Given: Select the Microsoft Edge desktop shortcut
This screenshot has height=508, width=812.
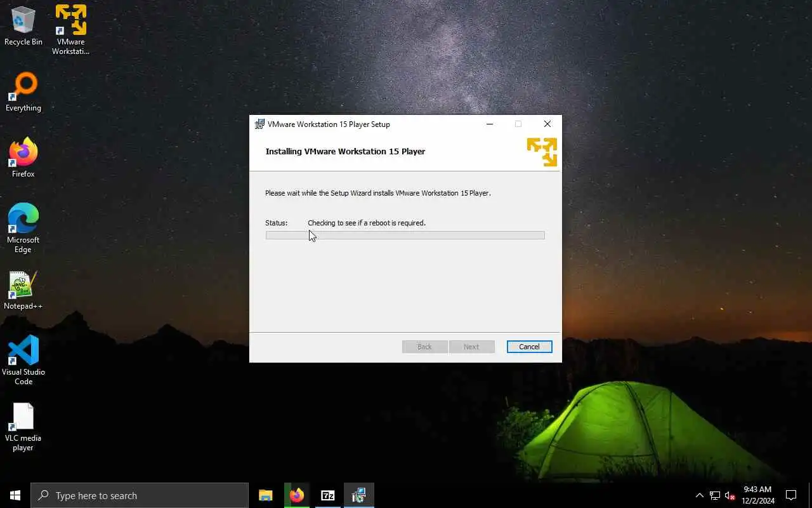Looking at the screenshot, I should (x=23, y=229).
